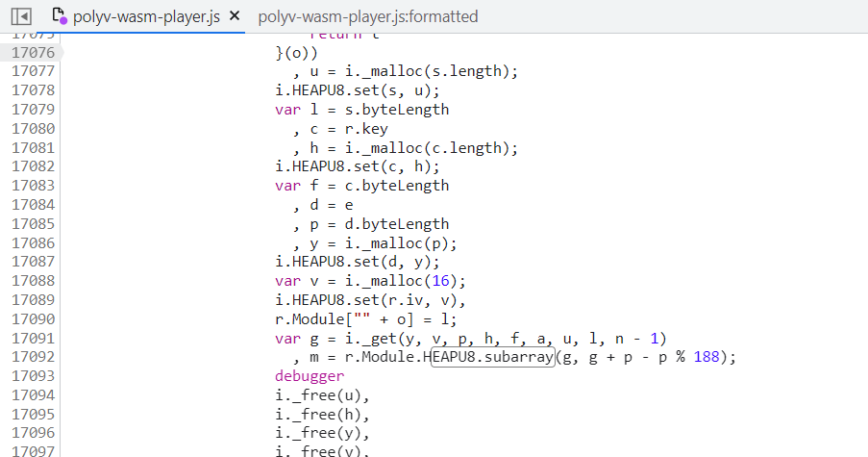Click line number 17088 in gutter
Screen dimensions: 868x457
coord(34,281)
